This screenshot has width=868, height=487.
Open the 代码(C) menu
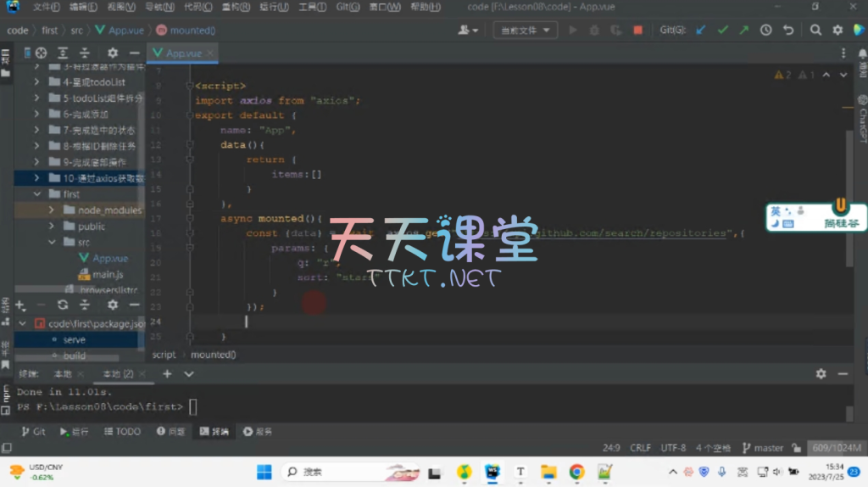(198, 7)
